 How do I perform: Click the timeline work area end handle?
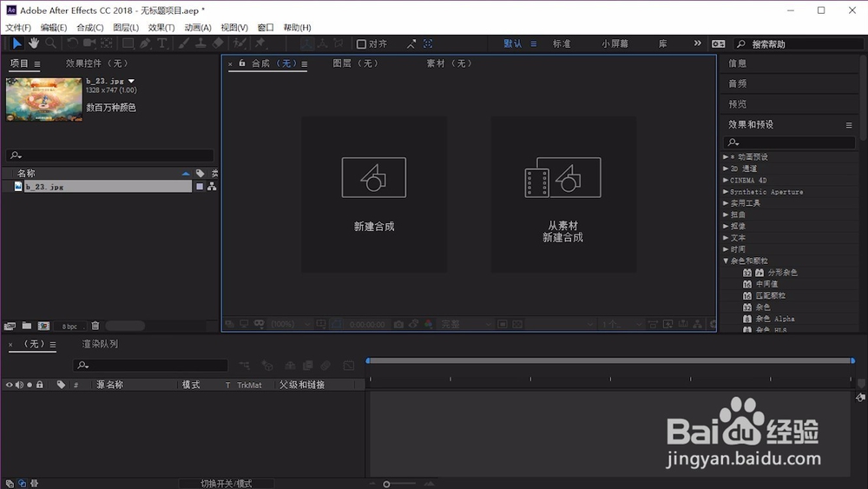[x=852, y=360]
